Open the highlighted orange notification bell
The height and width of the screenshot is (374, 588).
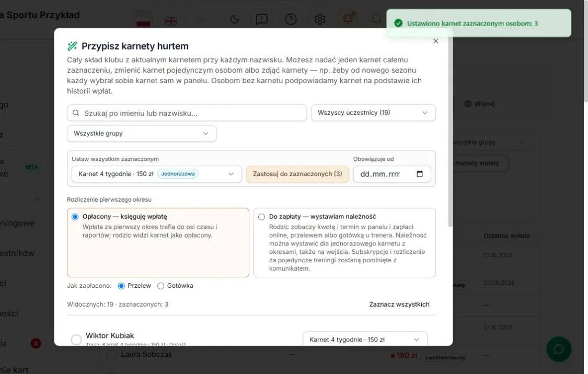point(348,18)
